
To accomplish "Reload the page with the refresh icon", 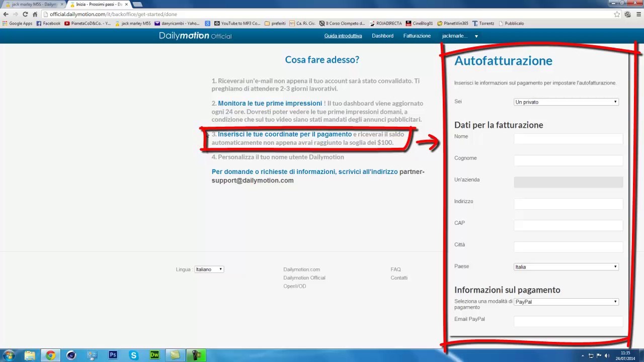I will tap(25, 14).
